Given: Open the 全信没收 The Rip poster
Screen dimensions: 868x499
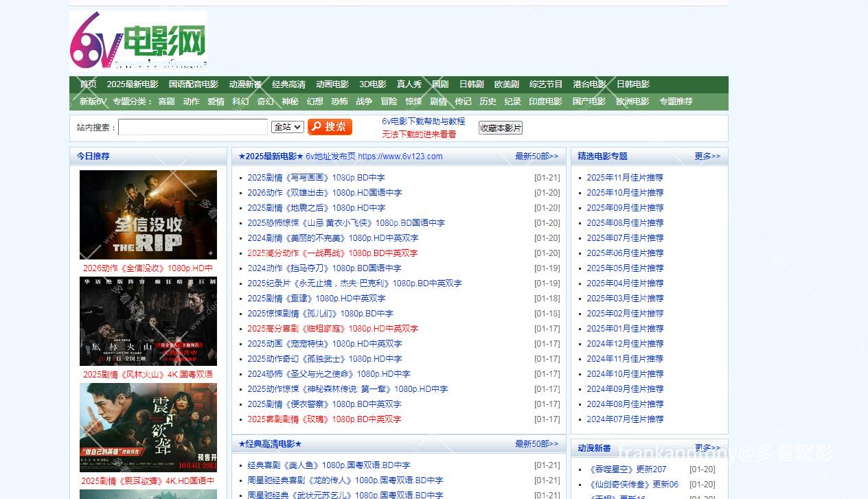Looking at the screenshot, I should click(x=148, y=215).
